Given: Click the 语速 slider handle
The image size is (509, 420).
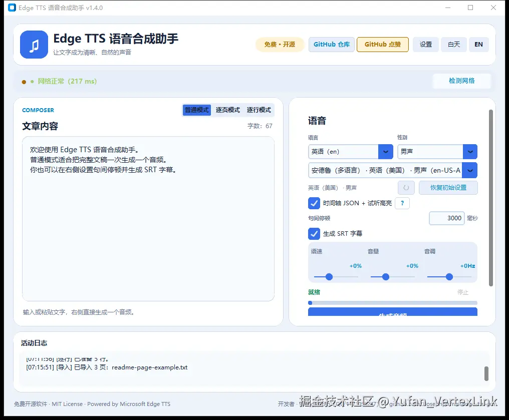Looking at the screenshot, I should [x=329, y=277].
